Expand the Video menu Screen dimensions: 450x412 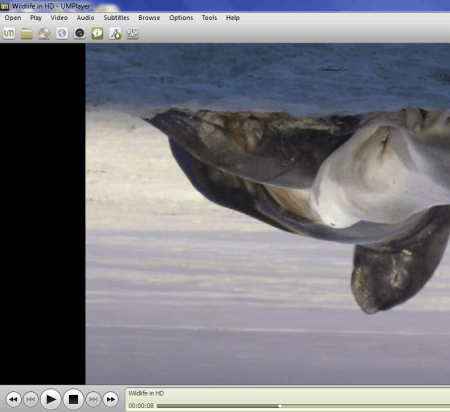point(59,18)
